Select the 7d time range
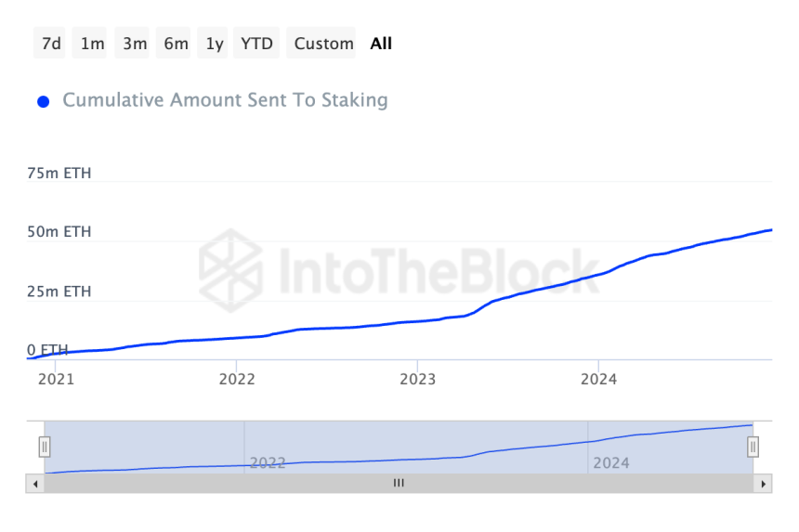799x532 pixels. point(51,44)
